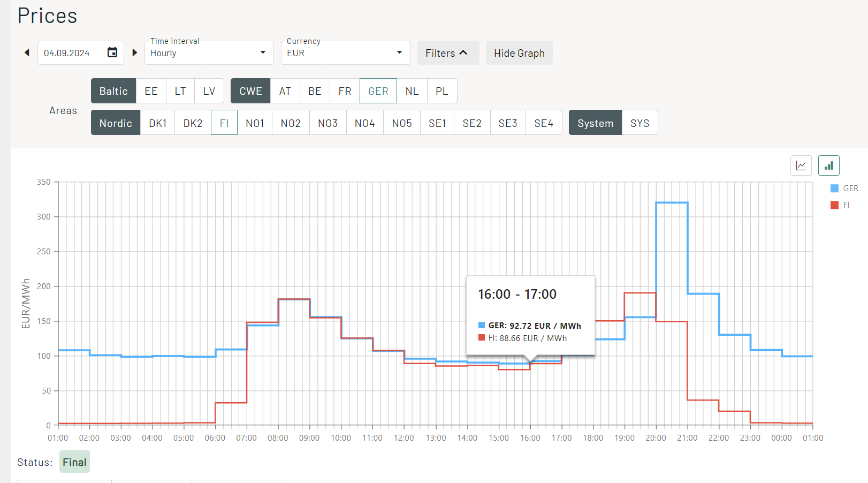Image resolution: width=868 pixels, height=483 pixels.
Task: Open the calendar date picker icon
Action: [x=112, y=52]
